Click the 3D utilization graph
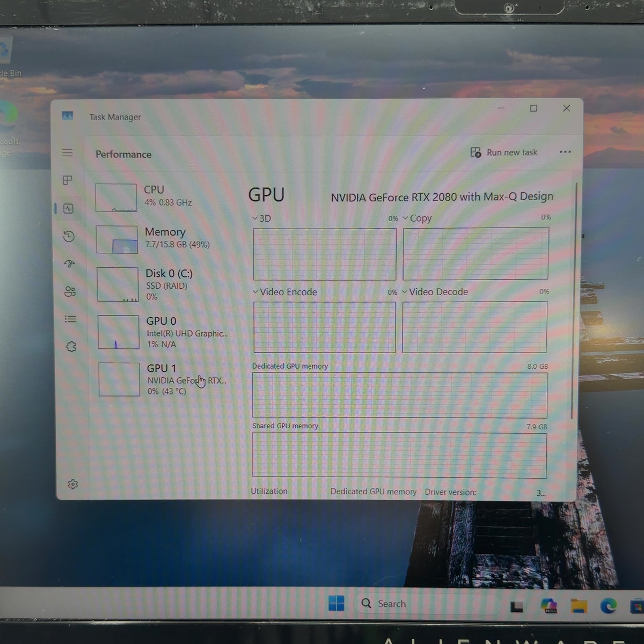The image size is (644, 644). click(325, 254)
